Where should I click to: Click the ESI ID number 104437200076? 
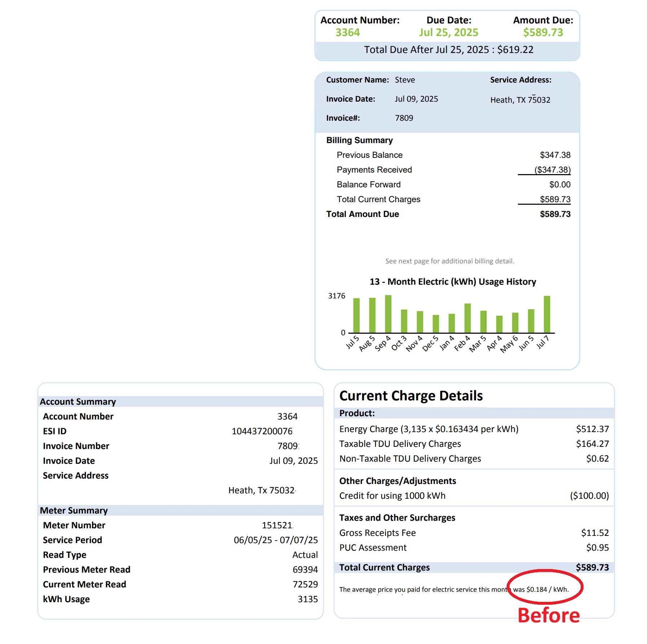pos(262,431)
